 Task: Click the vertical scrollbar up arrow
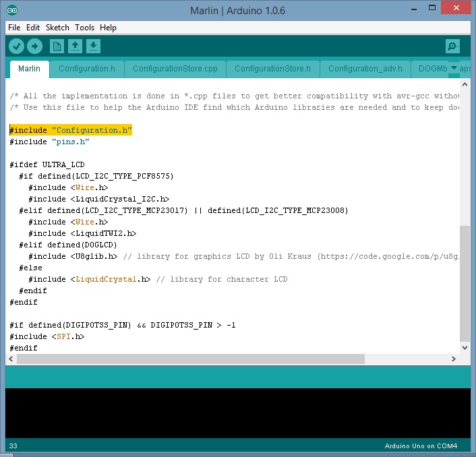[x=465, y=85]
